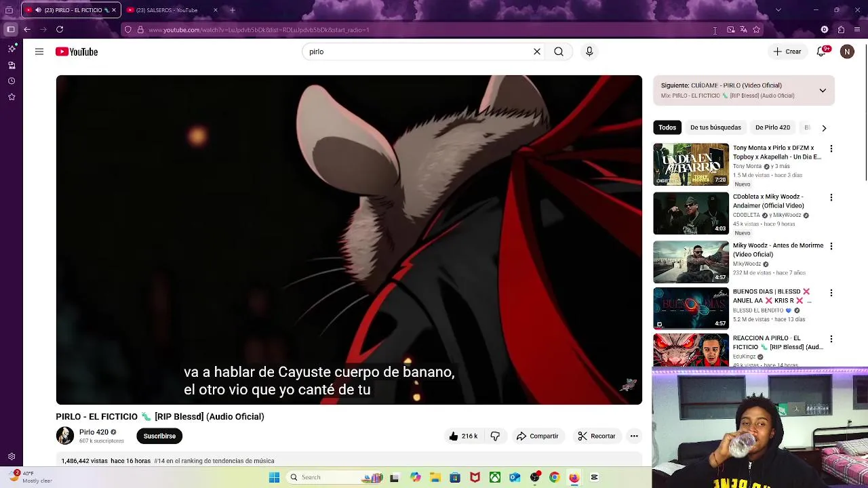This screenshot has height=488, width=868.
Task: Open Xbox app from taskbar
Action: pyautogui.click(x=495, y=477)
